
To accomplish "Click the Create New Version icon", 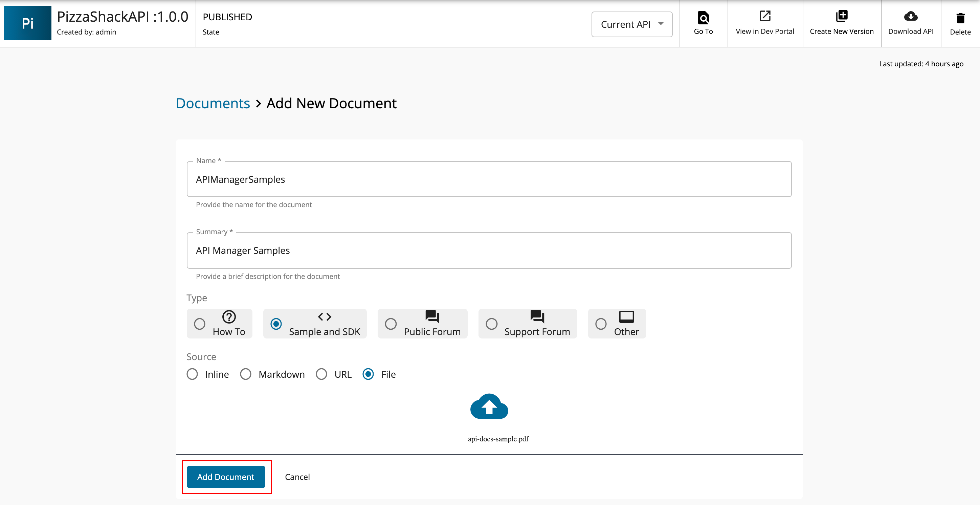I will click(842, 16).
